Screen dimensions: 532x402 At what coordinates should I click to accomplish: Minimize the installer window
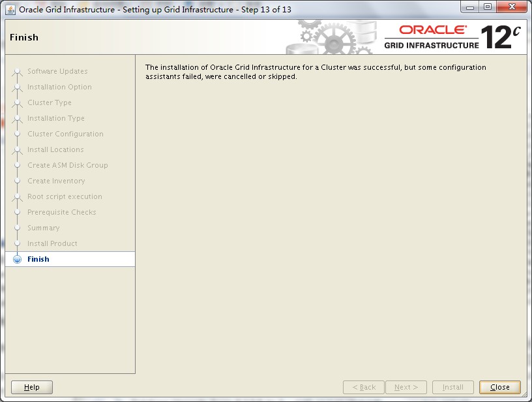[470, 7]
